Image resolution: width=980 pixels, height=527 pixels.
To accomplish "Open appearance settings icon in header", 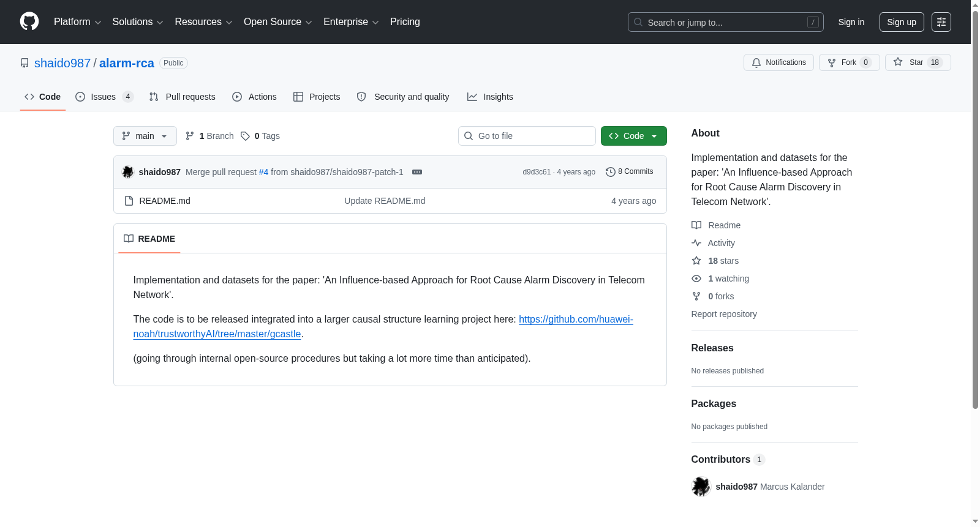I will tap(941, 22).
